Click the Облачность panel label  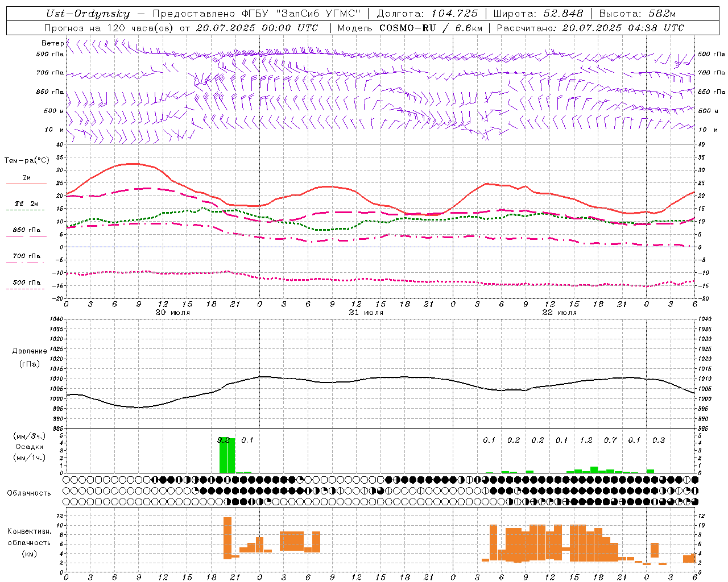point(29,493)
